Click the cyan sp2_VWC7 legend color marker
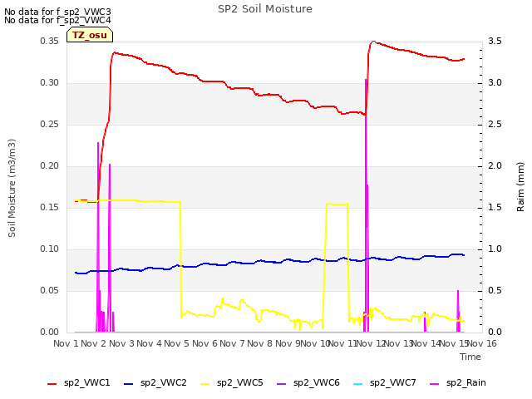The image size is (532, 399). (358, 384)
